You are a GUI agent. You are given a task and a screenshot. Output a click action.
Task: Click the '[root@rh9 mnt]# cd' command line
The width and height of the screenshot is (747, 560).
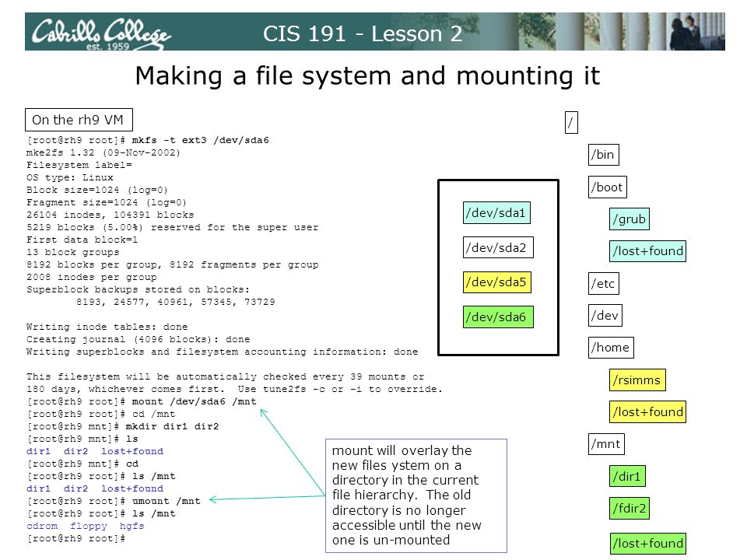click(82, 464)
